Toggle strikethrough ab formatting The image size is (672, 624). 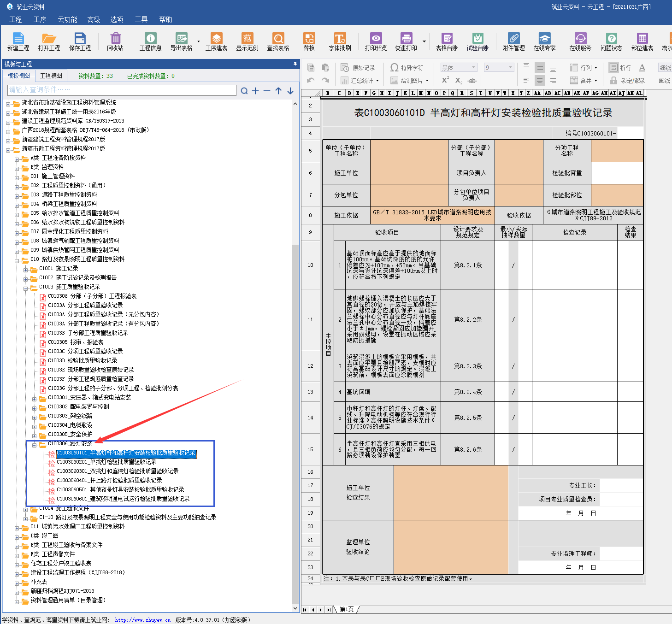pos(472,80)
